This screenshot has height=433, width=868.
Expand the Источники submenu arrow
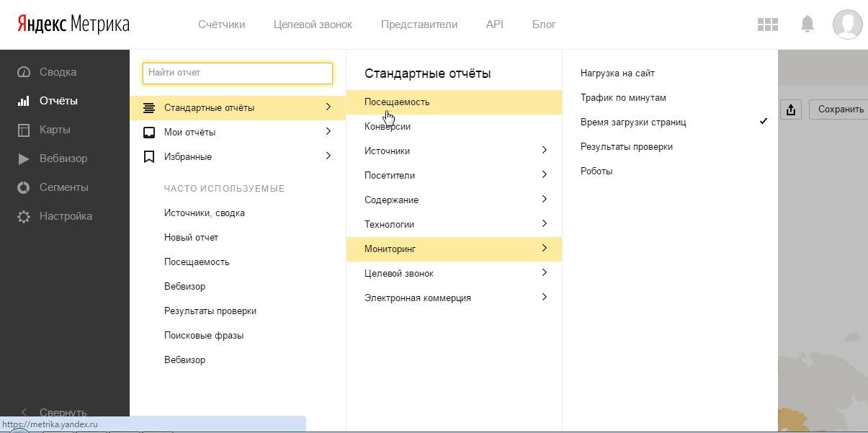coord(545,151)
